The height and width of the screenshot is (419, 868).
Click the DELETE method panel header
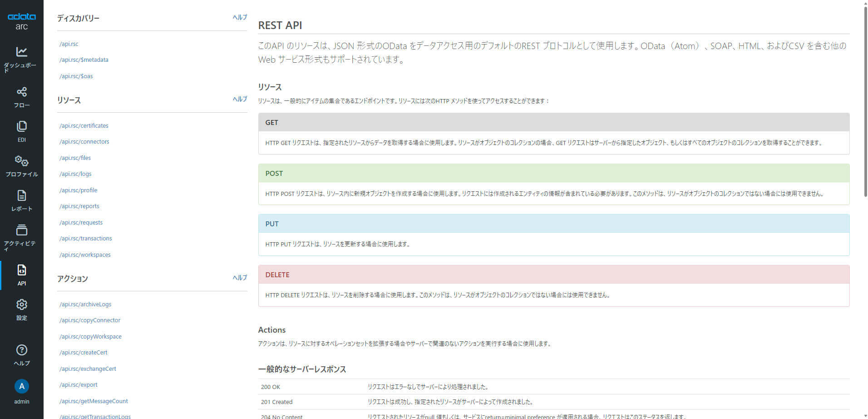click(x=553, y=275)
